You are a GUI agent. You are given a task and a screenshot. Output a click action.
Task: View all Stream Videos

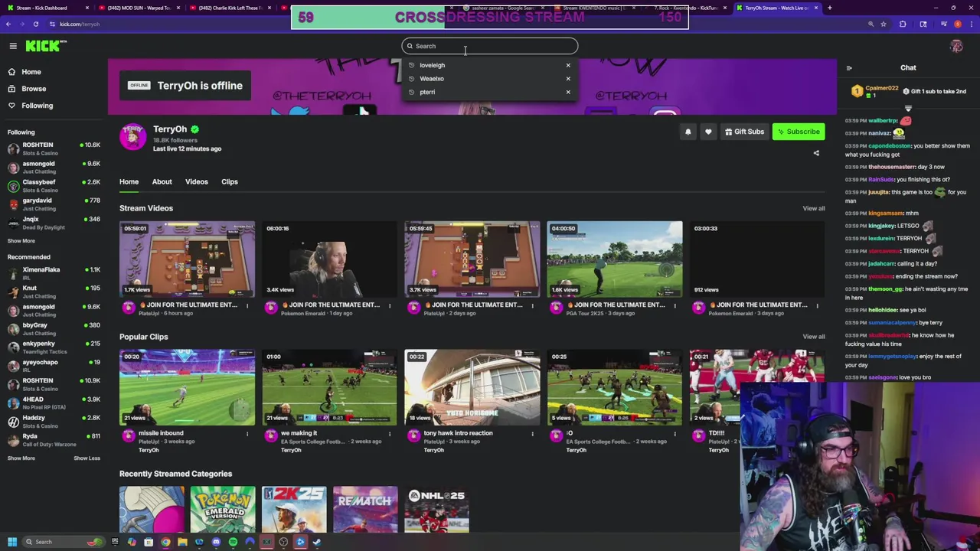coord(814,208)
